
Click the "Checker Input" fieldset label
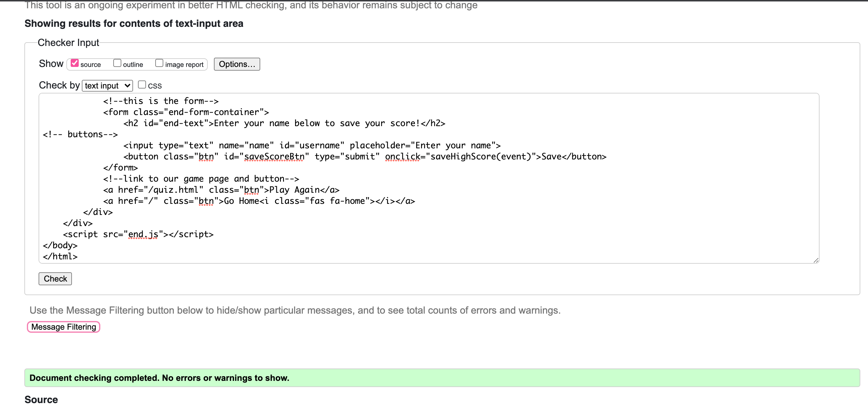[69, 43]
